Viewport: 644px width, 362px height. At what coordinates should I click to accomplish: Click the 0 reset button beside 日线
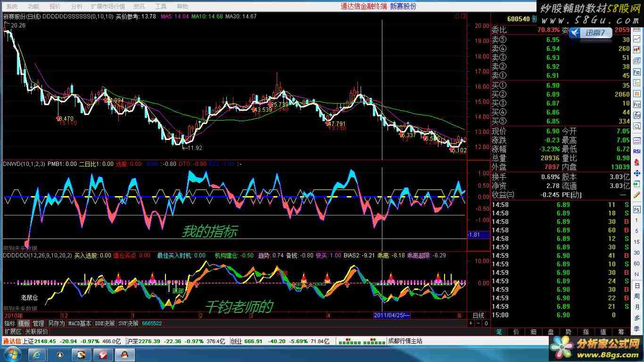(x=486, y=323)
